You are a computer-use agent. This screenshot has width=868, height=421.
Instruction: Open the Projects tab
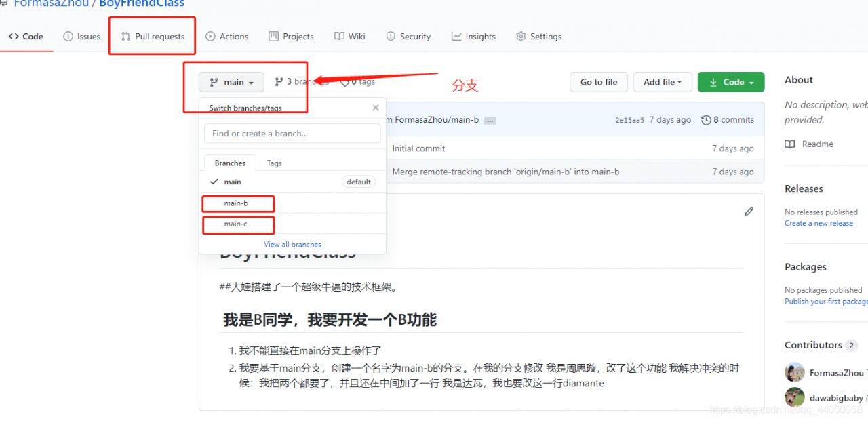click(x=291, y=37)
